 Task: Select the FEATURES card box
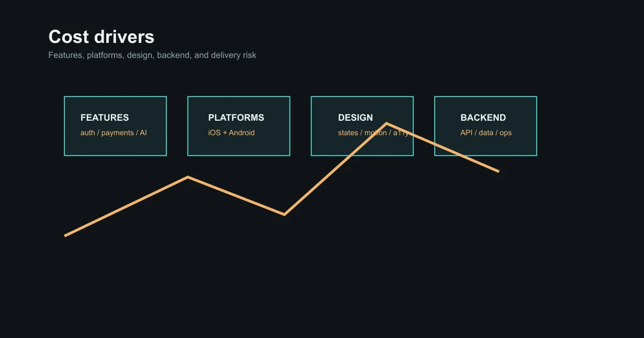coord(115,126)
